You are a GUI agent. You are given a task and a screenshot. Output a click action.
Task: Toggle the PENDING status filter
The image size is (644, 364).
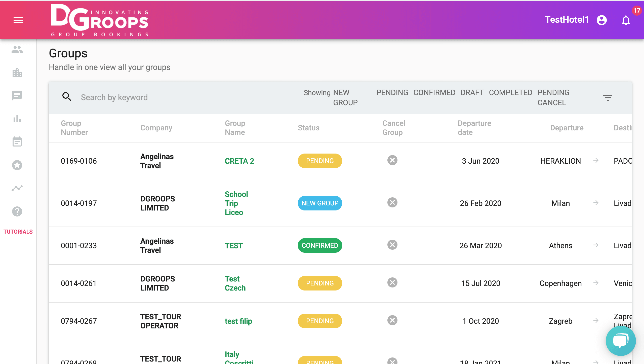(392, 93)
